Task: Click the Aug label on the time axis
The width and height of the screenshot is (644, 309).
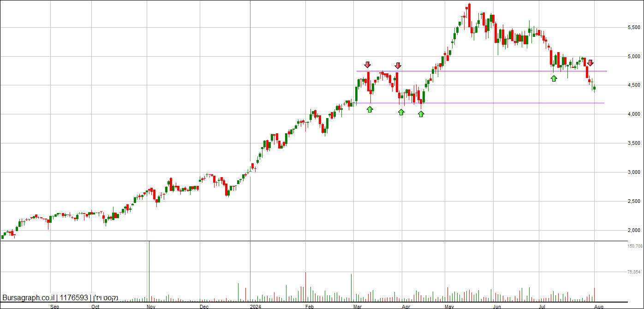Action: coord(599,306)
